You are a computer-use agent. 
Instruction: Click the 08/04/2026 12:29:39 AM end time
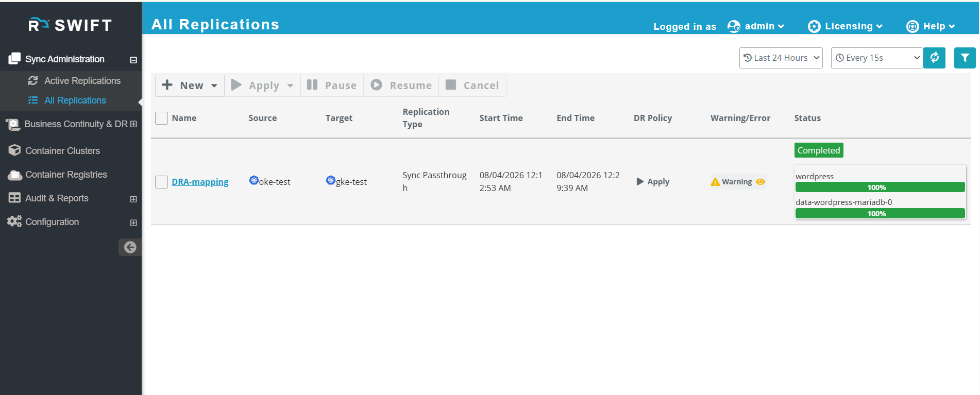point(588,182)
